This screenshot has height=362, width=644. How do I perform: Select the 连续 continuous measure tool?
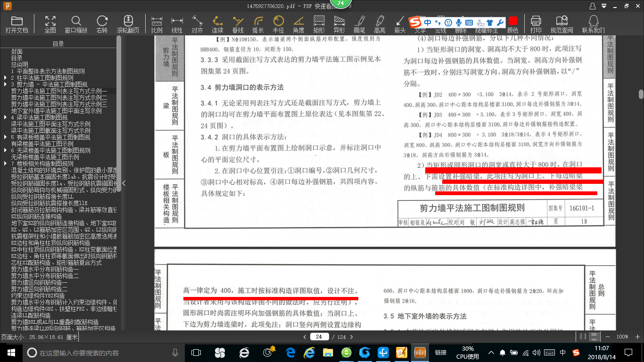point(217,25)
